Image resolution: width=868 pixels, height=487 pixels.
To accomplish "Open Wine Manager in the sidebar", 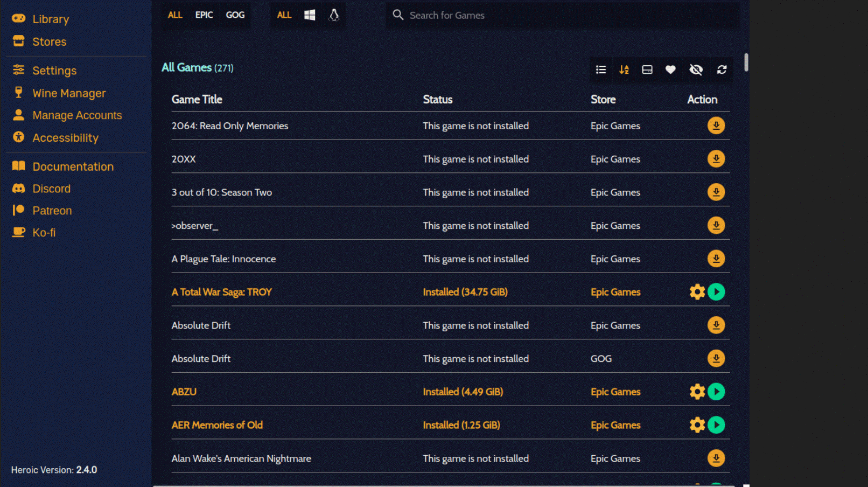I will [59, 93].
